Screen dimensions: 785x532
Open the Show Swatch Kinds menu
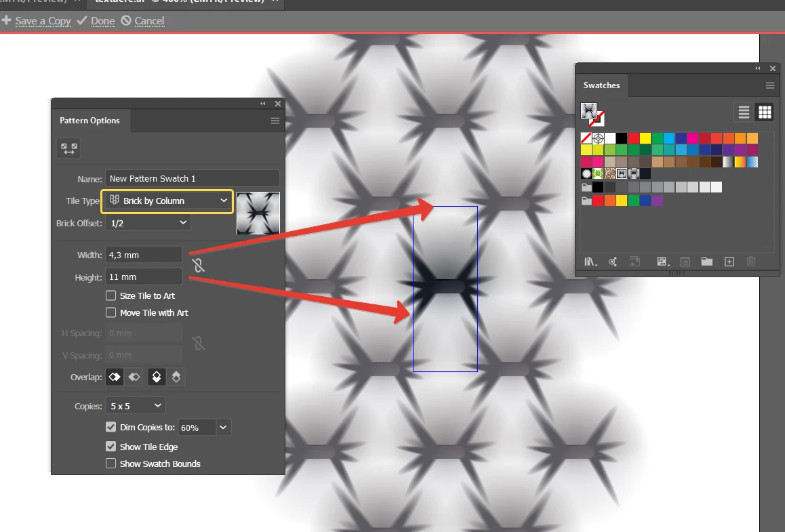(x=662, y=261)
